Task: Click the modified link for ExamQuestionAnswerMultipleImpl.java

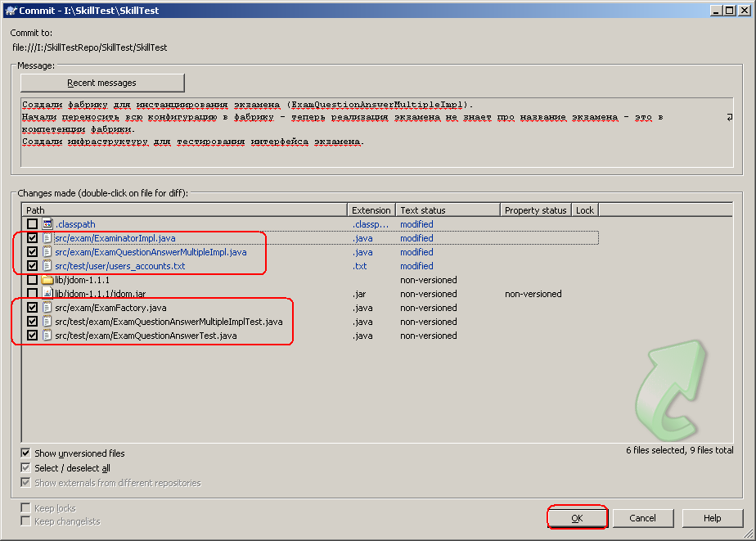Action: [x=416, y=251]
